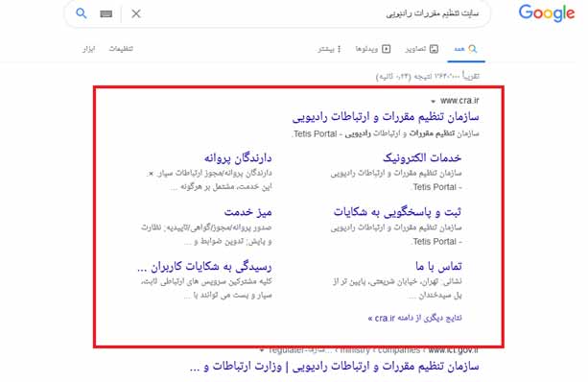Viewport: 588px width, 382px height.
Task: Open the بیشتر (More) menu
Action: [329, 49]
